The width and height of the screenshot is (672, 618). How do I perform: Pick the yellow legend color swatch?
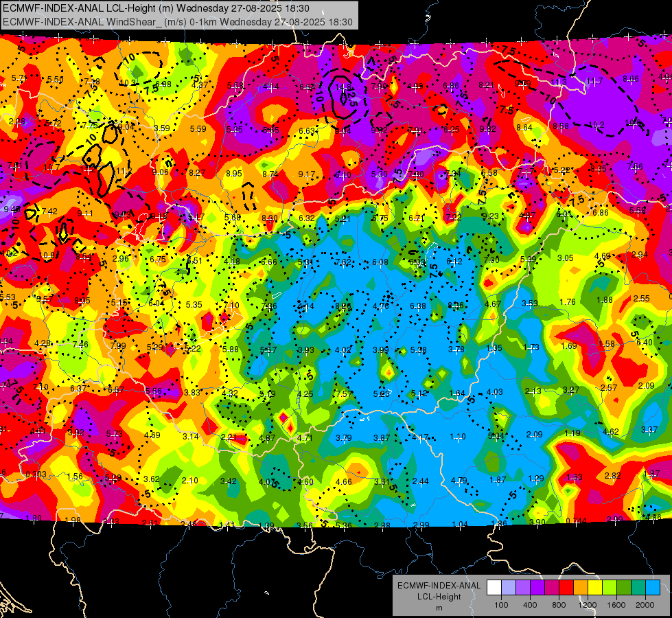pyautogui.click(x=595, y=587)
